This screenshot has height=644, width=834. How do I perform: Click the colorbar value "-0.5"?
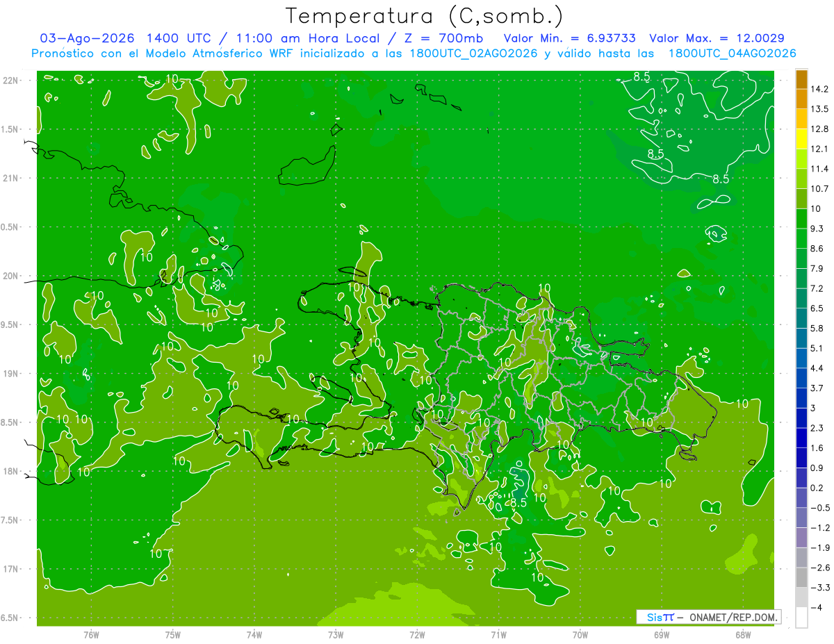[x=819, y=508]
